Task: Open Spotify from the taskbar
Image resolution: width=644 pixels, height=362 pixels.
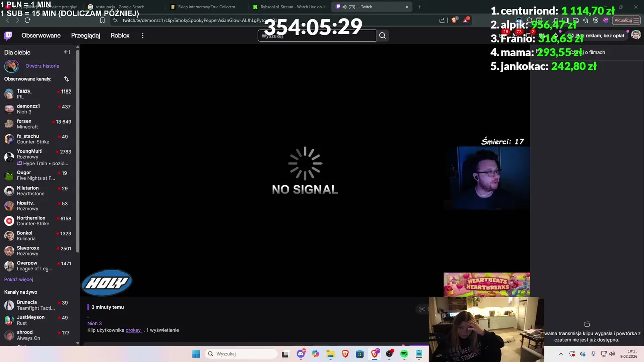Action: coord(404,354)
